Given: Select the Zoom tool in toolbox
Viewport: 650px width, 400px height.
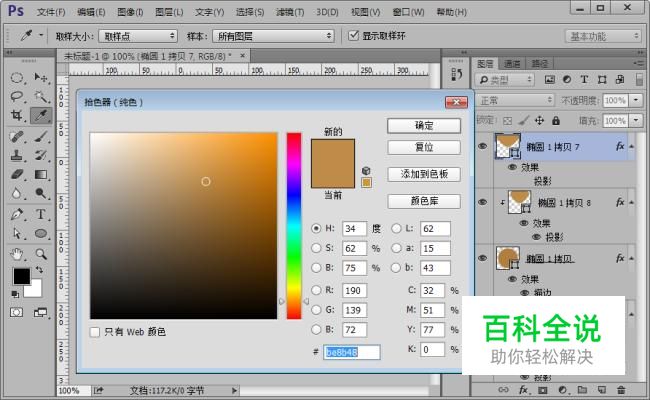Looking at the screenshot, I should coord(41,253).
